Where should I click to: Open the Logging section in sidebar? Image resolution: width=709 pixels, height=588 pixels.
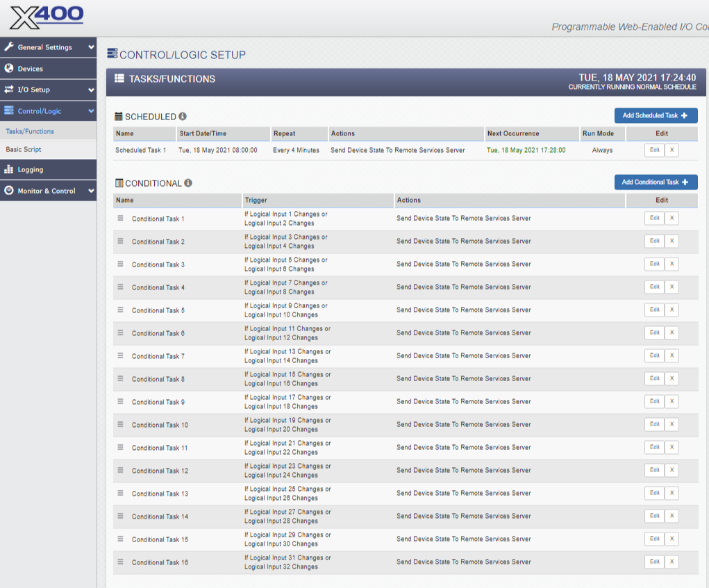(30, 169)
